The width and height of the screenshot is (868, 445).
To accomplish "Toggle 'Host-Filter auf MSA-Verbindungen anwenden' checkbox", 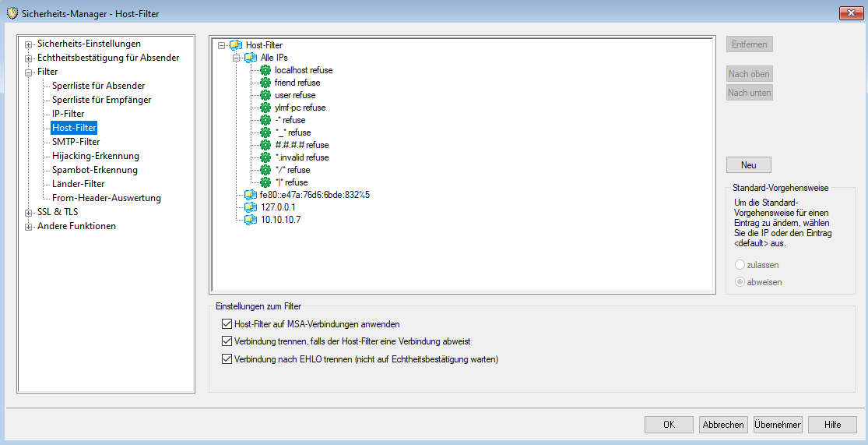I will coord(227,323).
